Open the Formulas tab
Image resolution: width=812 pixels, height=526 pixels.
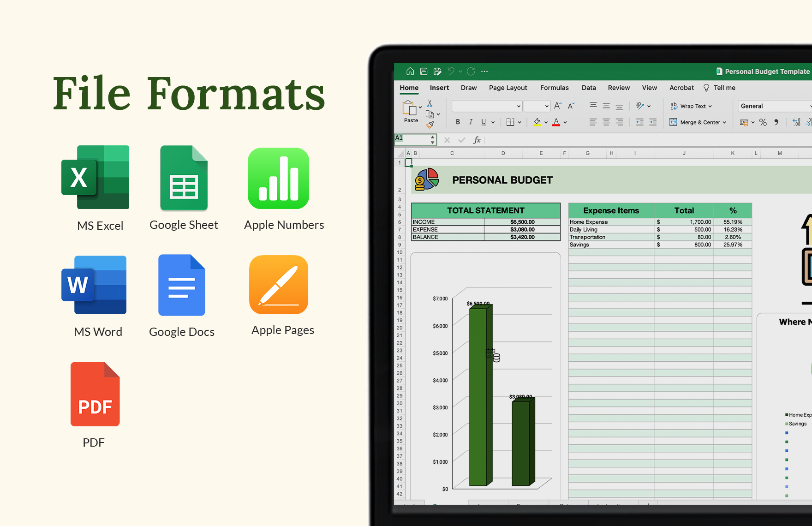(555, 88)
